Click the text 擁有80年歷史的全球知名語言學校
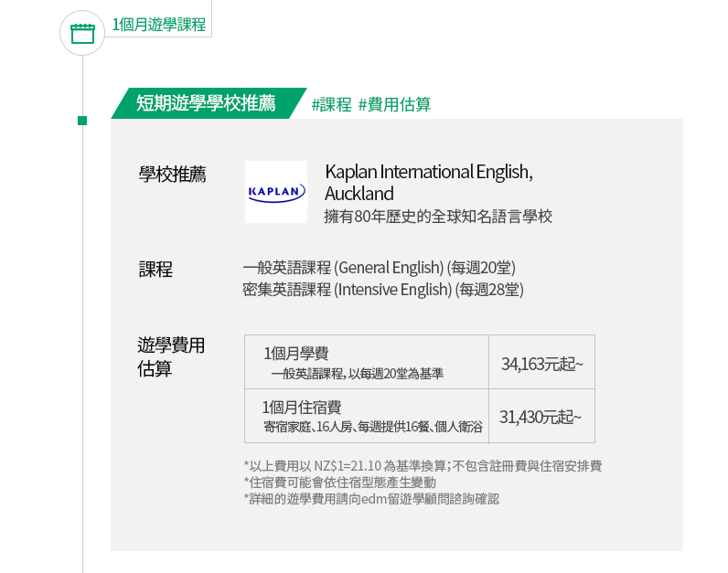The height and width of the screenshot is (573, 728). click(x=438, y=217)
